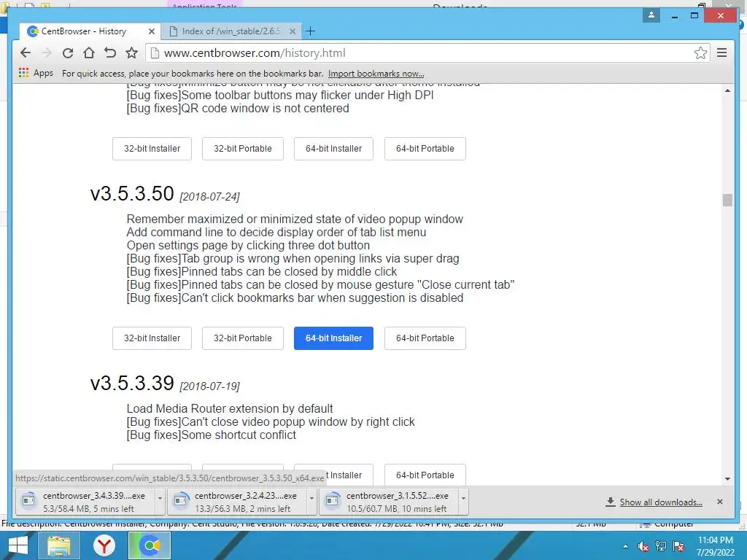Open File Explorer from the taskbar
747x560 pixels.
tap(58, 545)
